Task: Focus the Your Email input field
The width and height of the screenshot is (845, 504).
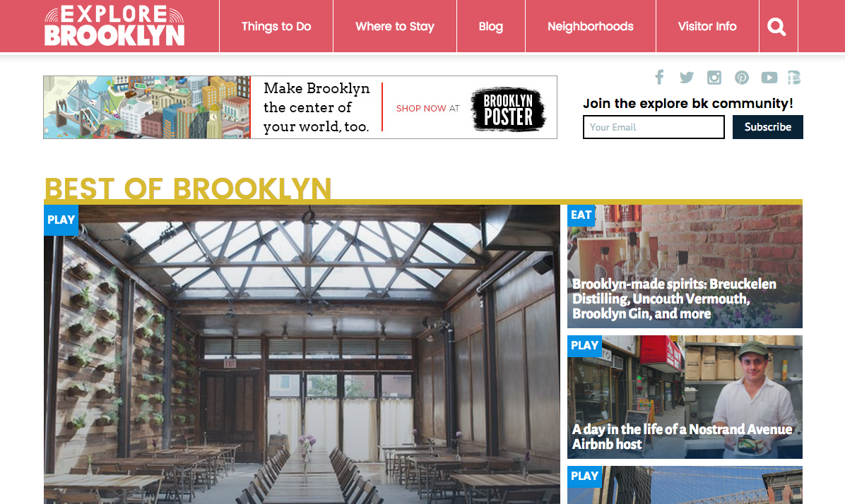Action: click(x=654, y=127)
